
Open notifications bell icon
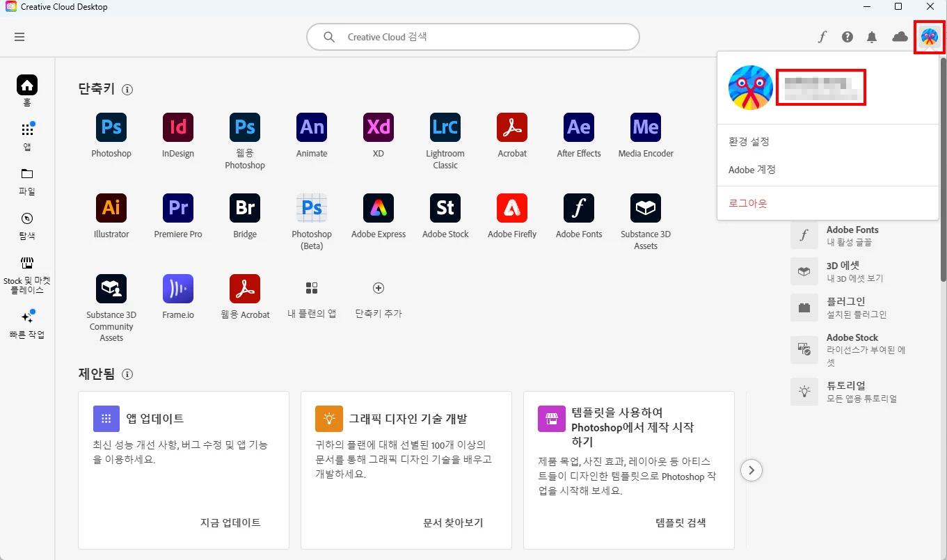(872, 37)
